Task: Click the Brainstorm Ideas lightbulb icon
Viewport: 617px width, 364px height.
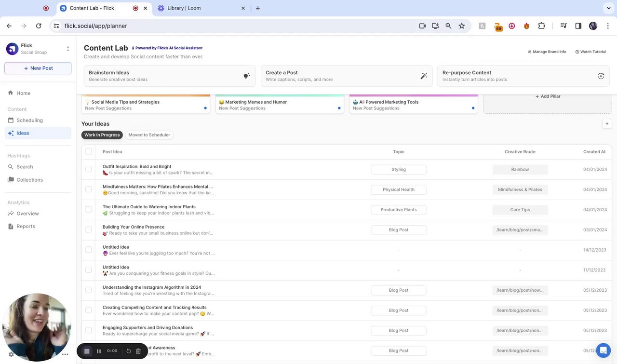Action: (x=247, y=76)
